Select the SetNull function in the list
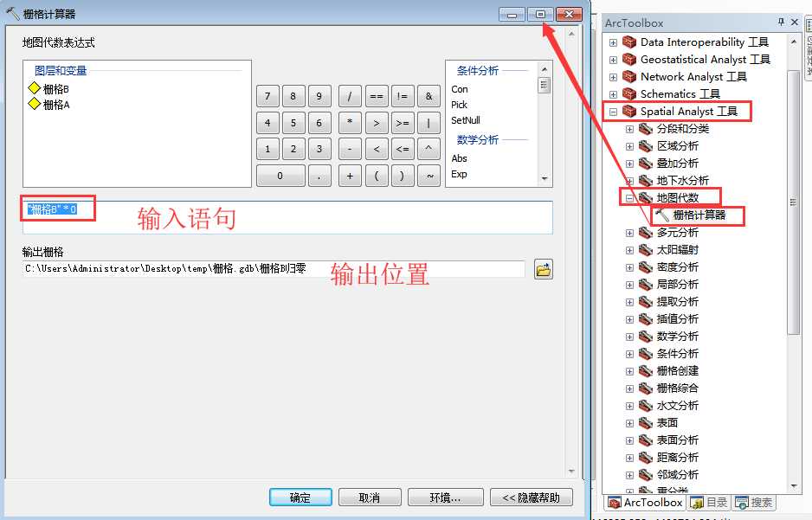The height and width of the screenshot is (520, 812). [466, 120]
